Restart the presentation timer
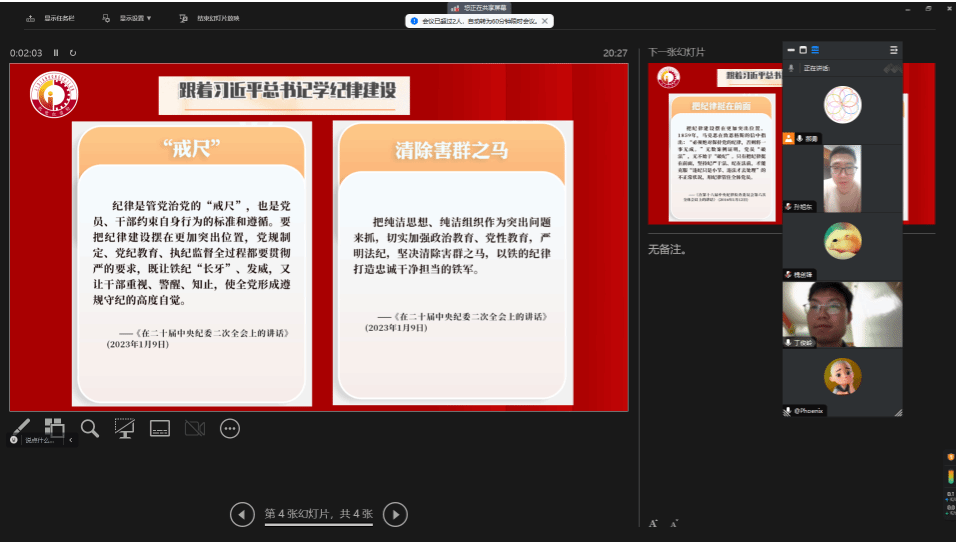Image resolution: width=956 pixels, height=543 pixels. 73,53
